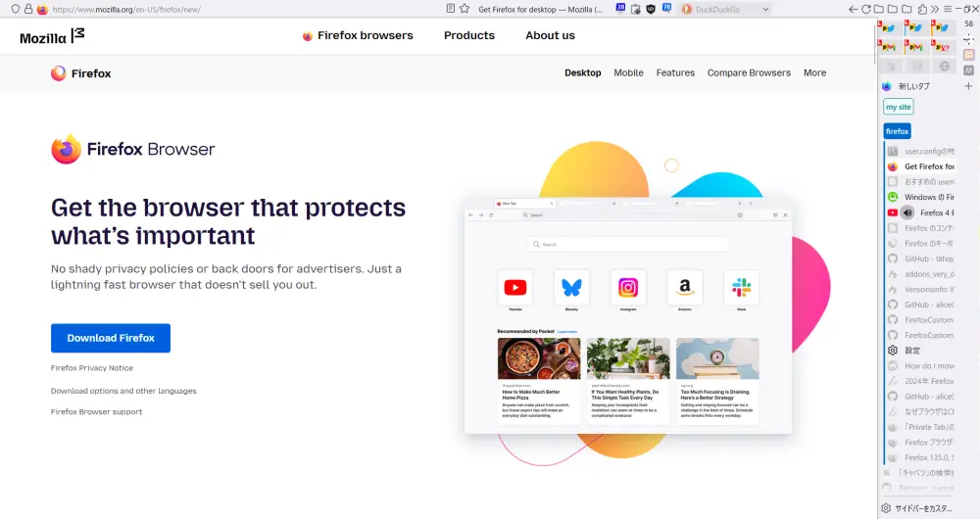Open About us menu
Viewport: 980px width, 519px height.
tap(550, 35)
